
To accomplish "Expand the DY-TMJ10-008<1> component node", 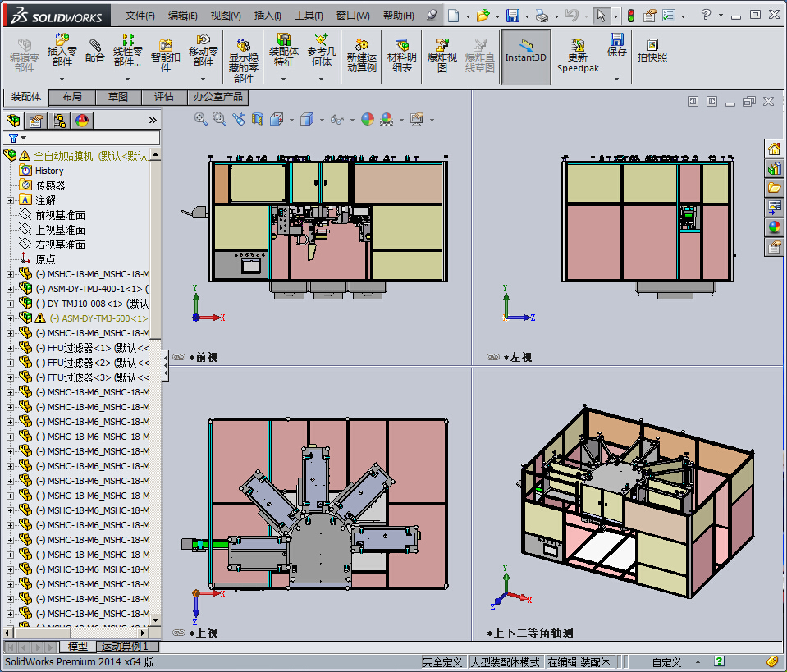I will coord(10,304).
